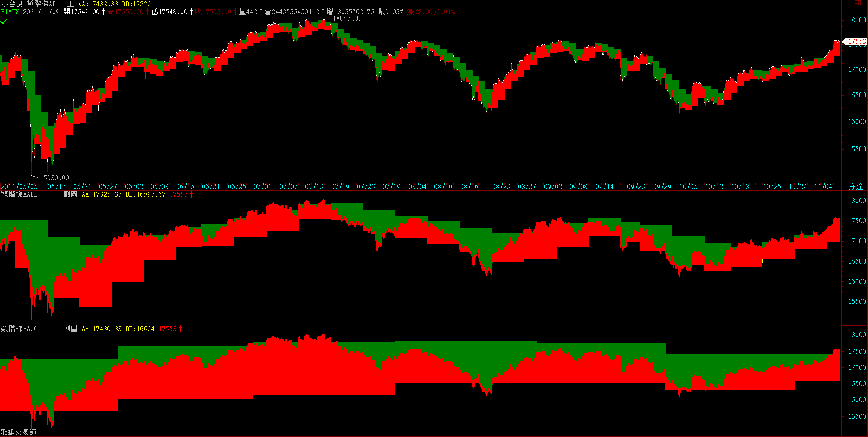Click 副圖 label in the 類階梯AABB header
Screen dimensions: 868x437
coord(70,194)
